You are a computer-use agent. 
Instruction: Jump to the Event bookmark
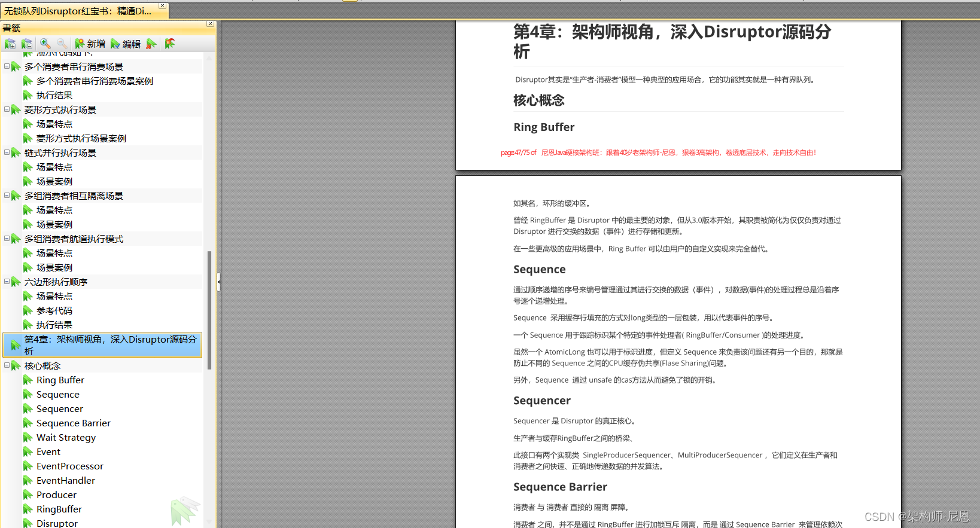(48, 451)
